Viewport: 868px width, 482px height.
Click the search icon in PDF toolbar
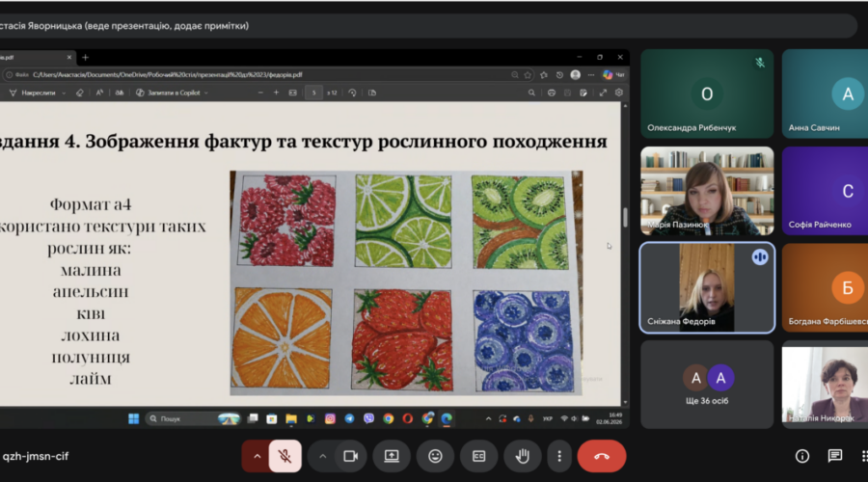(531, 93)
